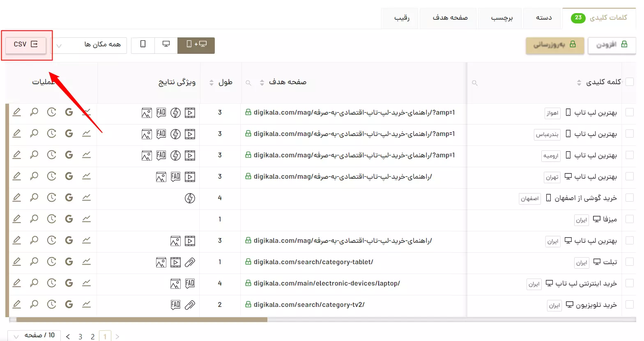View history clock for the بندرعباس row

(x=51, y=134)
